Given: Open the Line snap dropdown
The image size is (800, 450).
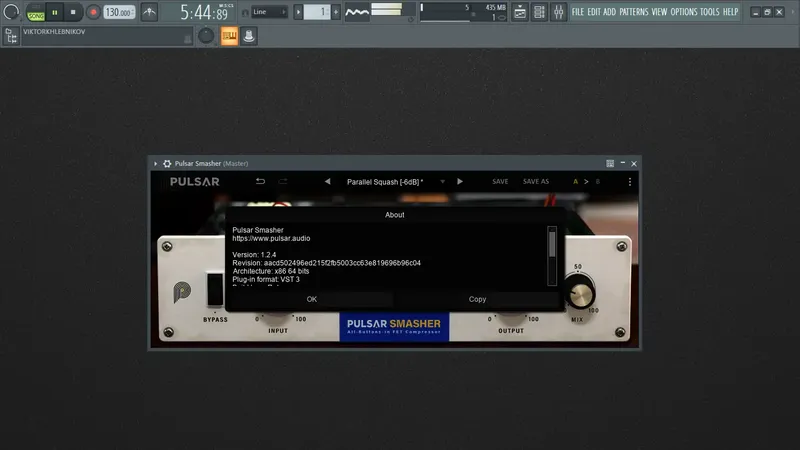Looking at the screenshot, I should [269, 12].
